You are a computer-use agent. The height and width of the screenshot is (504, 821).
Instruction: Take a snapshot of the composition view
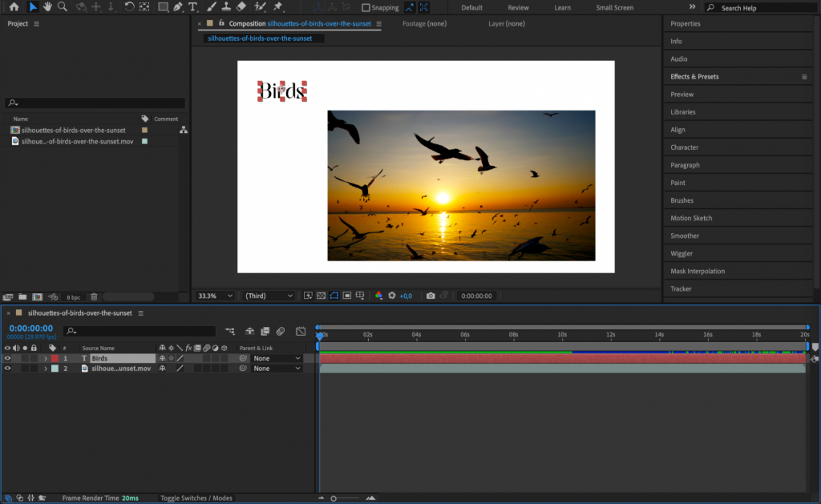tap(431, 296)
